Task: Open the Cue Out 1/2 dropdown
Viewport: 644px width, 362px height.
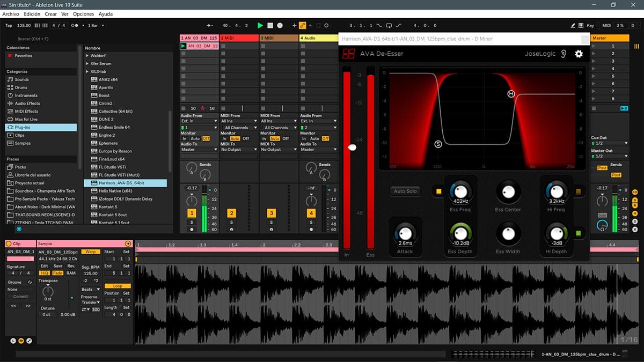Action: coord(609,143)
